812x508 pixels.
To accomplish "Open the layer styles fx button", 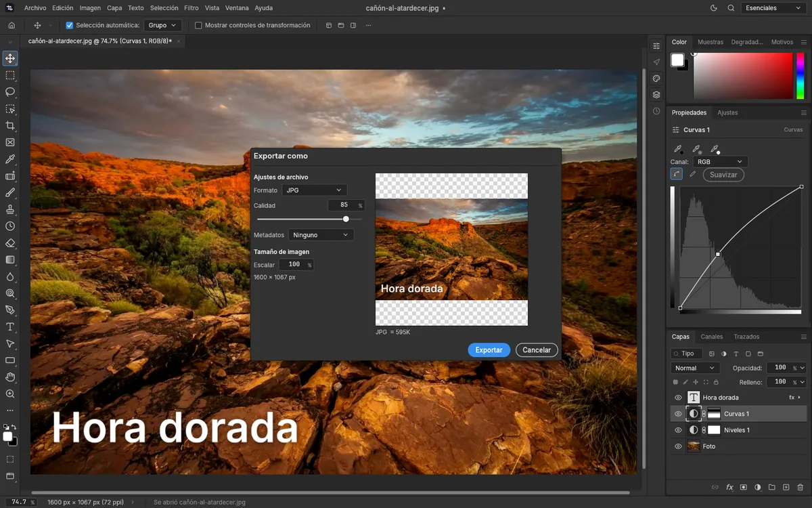I will coord(729,487).
